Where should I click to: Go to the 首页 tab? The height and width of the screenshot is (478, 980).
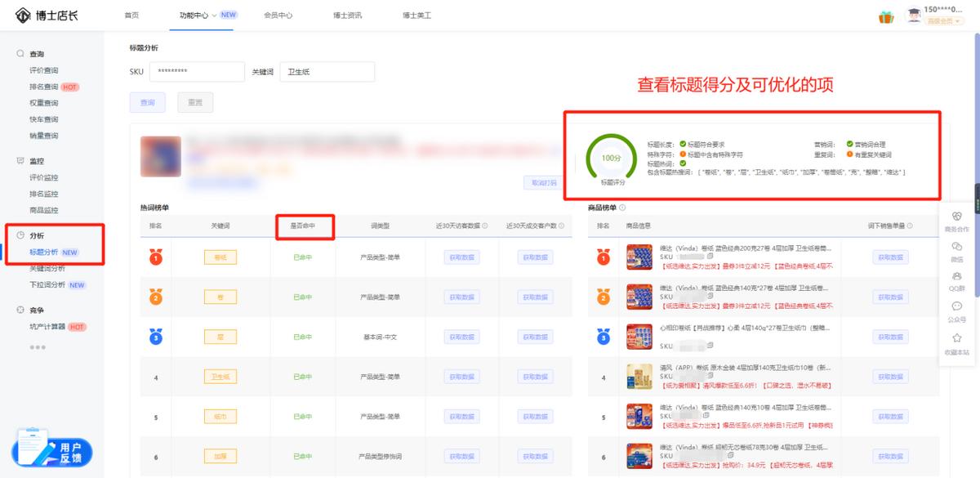point(131,16)
